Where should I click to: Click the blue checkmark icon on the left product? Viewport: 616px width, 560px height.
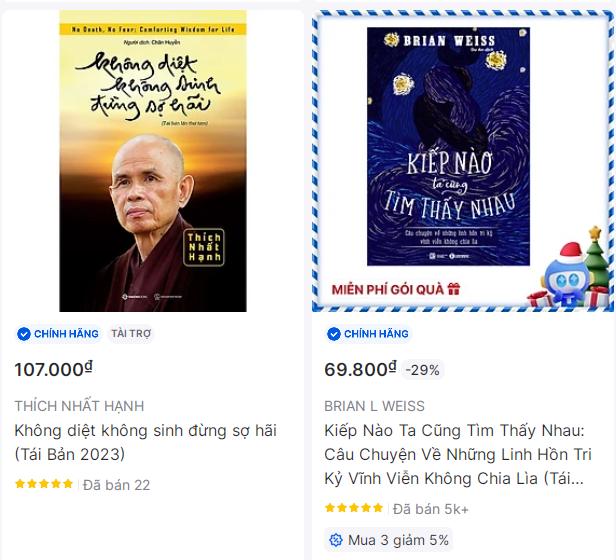tap(24, 334)
